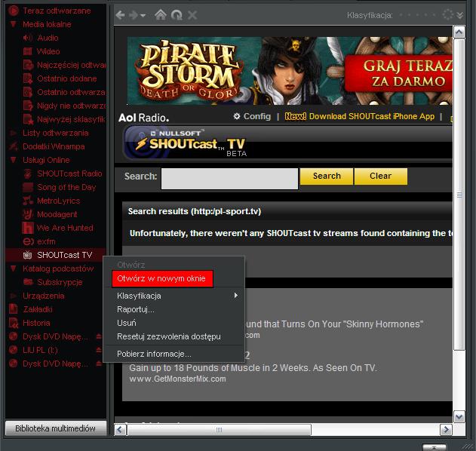The width and height of the screenshot is (476, 451).
Task: Select the Song of the Day icon
Action: [x=28, y=187]
